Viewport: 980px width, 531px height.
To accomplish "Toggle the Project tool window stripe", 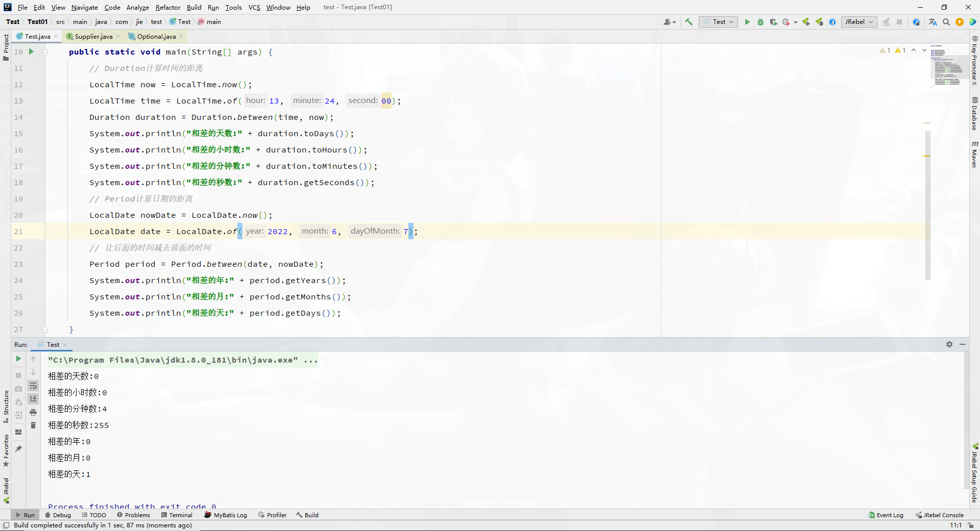I will pos(6,47).
